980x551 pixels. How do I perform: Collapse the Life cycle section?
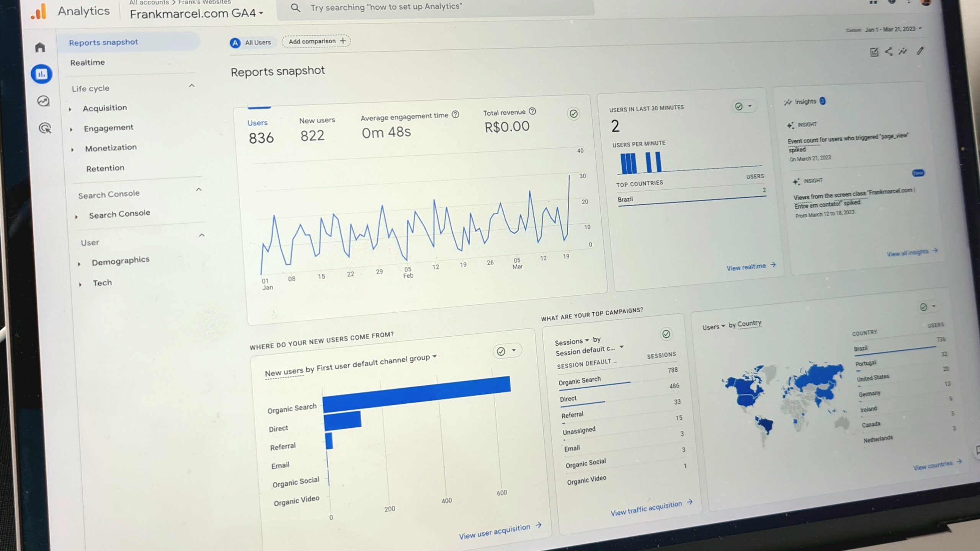pos(192,86)
